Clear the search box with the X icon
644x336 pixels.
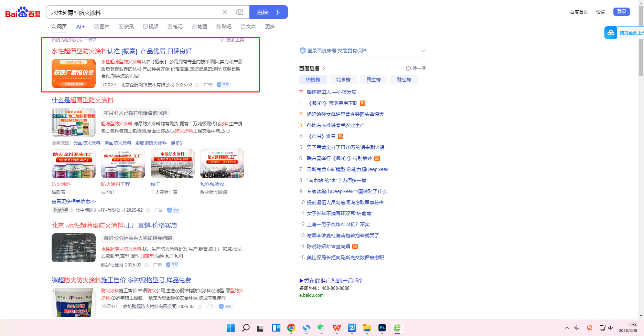225,12
